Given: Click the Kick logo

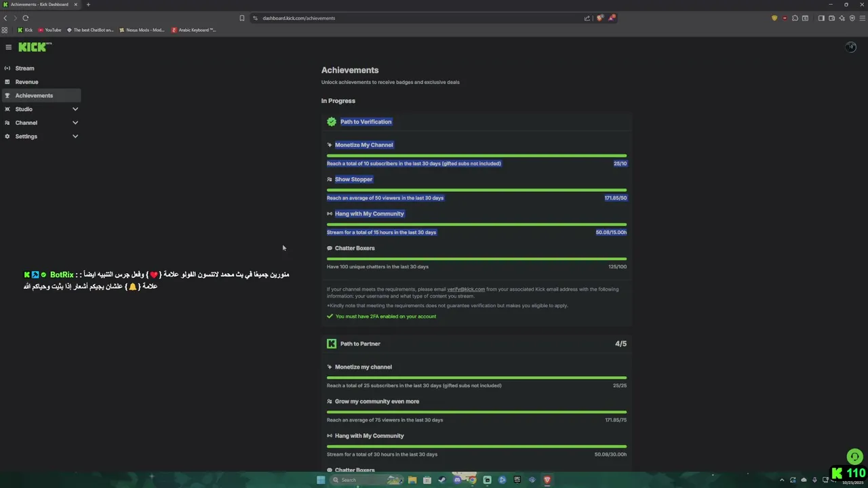Looking at the screenshot, I should [x=35, y=47].
